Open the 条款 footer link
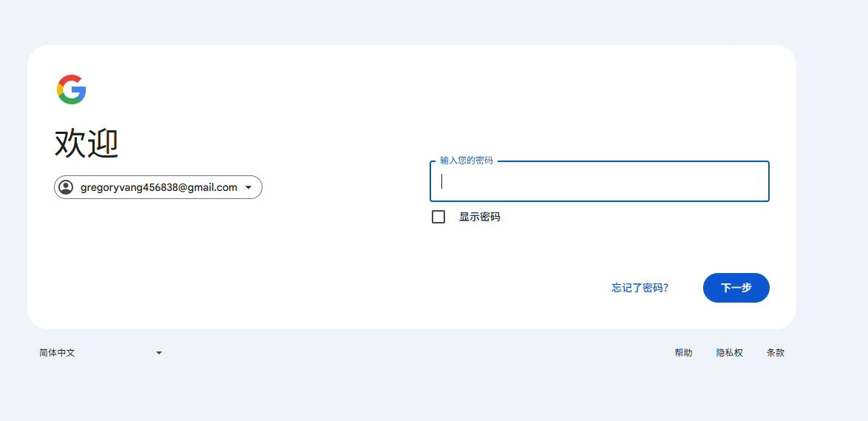Viewport: 868px width, 421px height. 775,353
